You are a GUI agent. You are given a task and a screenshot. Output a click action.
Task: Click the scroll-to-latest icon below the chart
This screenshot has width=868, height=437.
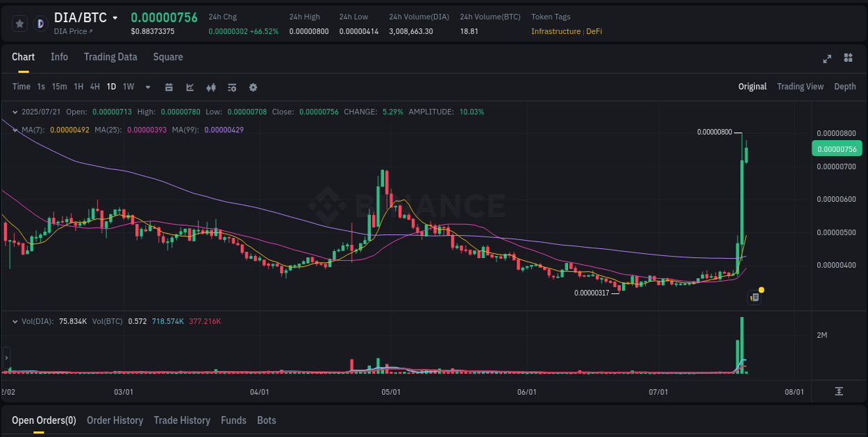click(837, 391)
